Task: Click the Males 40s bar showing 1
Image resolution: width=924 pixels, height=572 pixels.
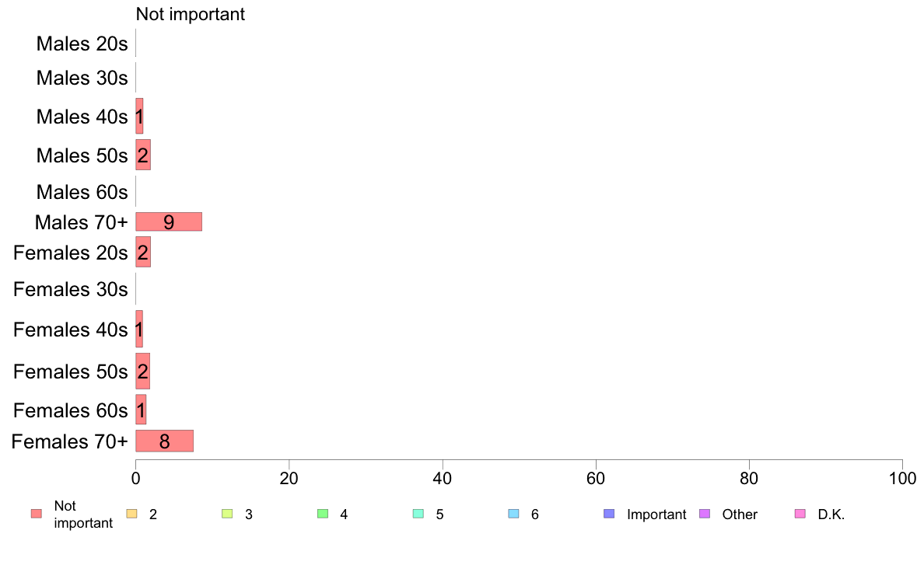Action: tap(140, 116)
